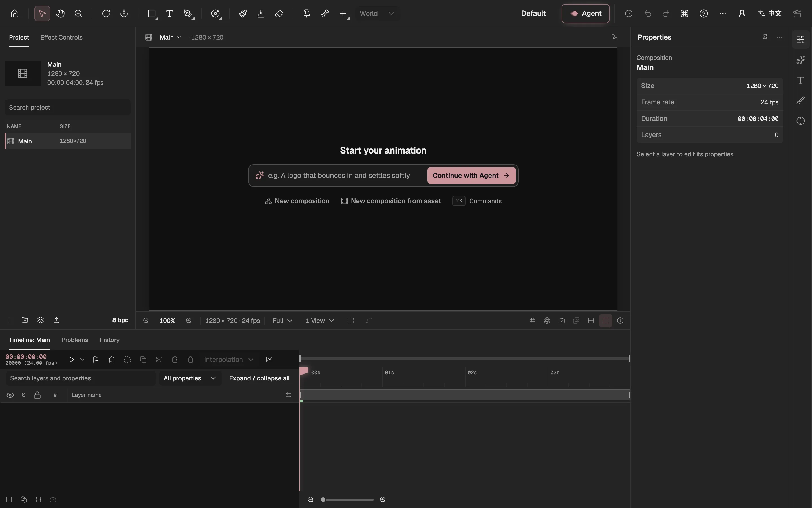812x508 pixels.
Task: Open the 1 View layout dropdown
Action: coord(320,321)
